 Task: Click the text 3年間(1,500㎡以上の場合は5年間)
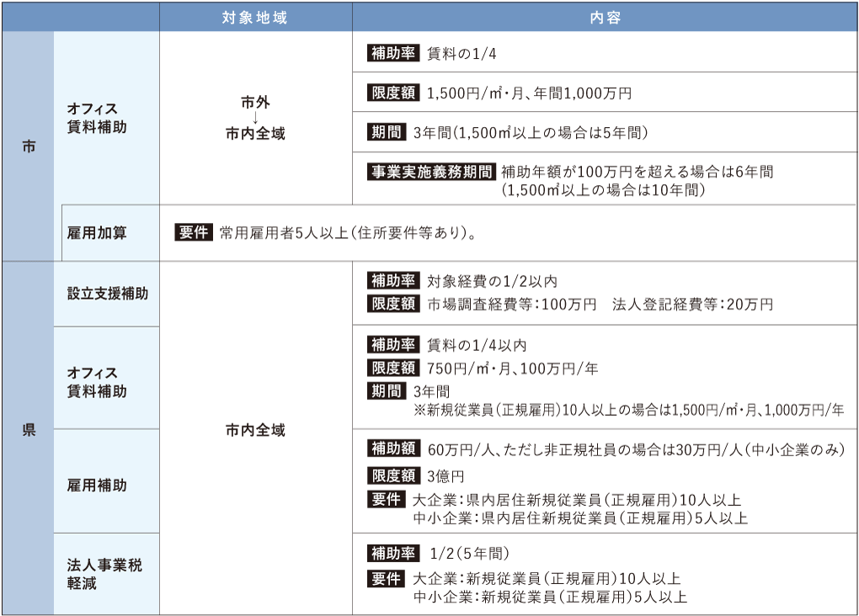click(531, 132)
